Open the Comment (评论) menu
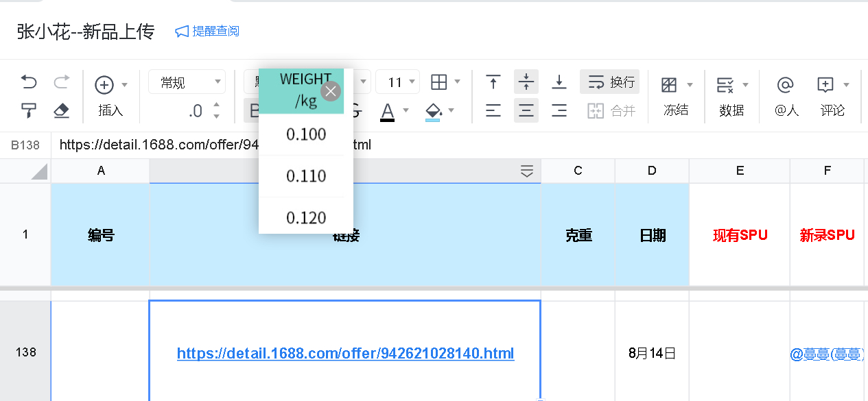 [x=825, y=85]
